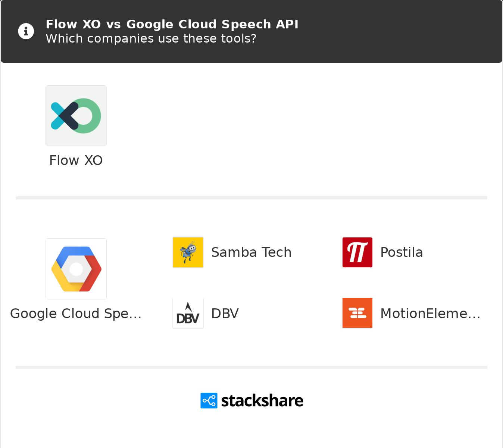This screenshot has height=448, width=503.
Task: Click the info icon in header
Action: (x=26, y=31)
